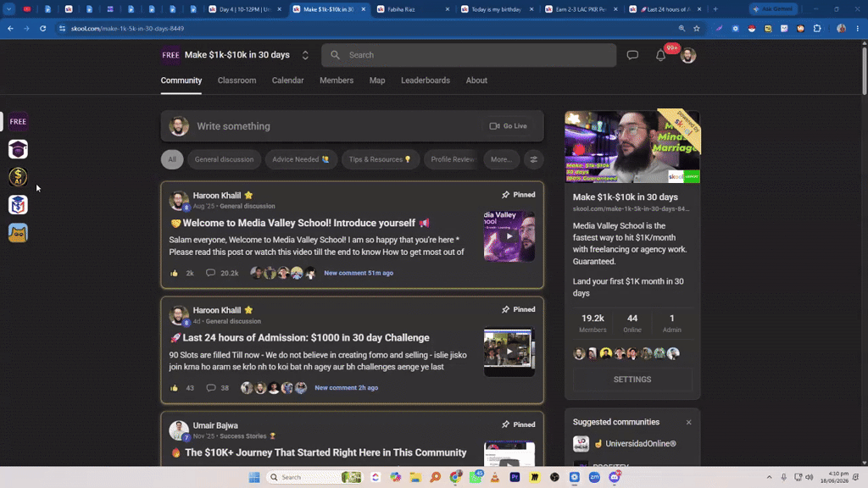Focus the community Search field
The width and height of the screenshot is (868, 488).
tap(469, 55)
